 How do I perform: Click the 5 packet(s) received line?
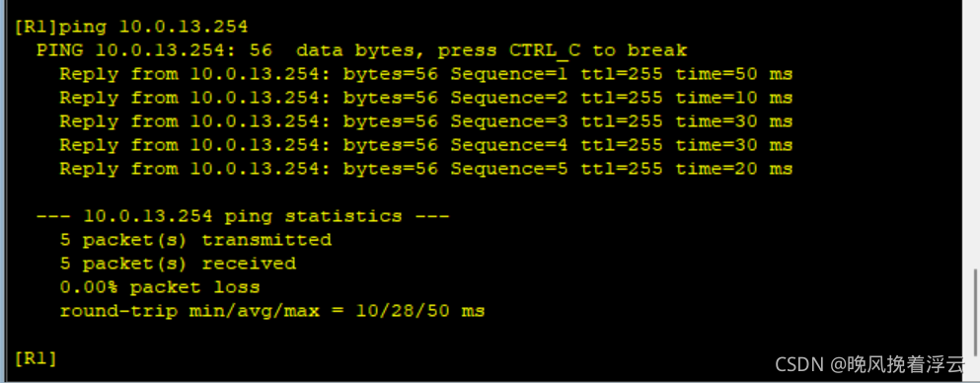178,264
